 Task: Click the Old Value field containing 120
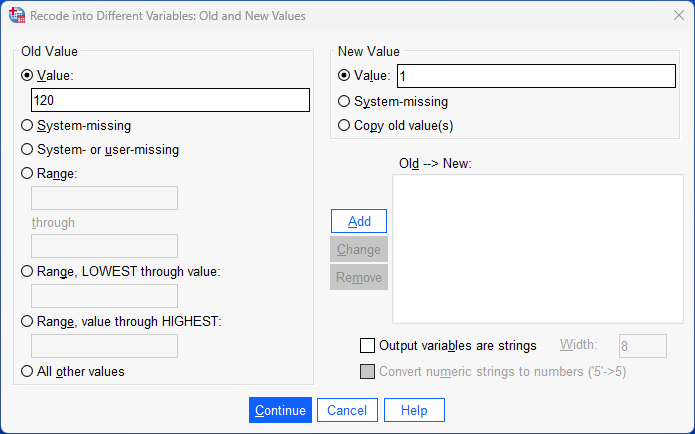pyautogui.click(x=170, y=100)
